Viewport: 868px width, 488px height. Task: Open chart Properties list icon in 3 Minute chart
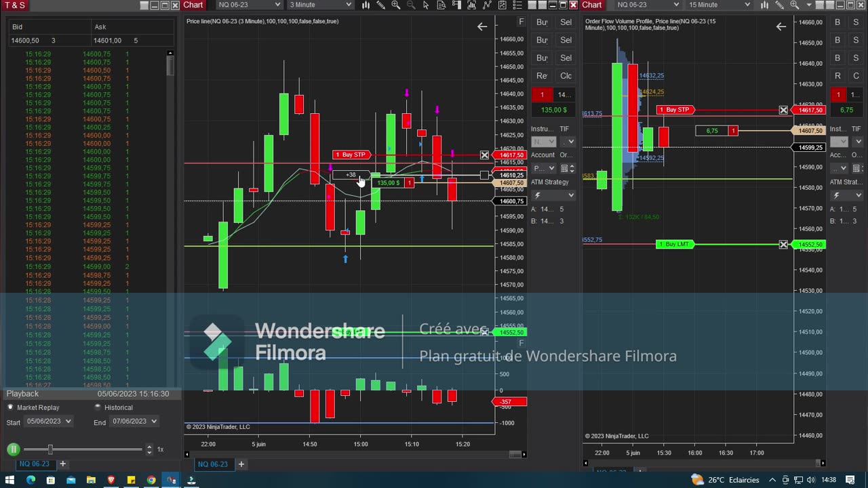(x=517, y=5)
